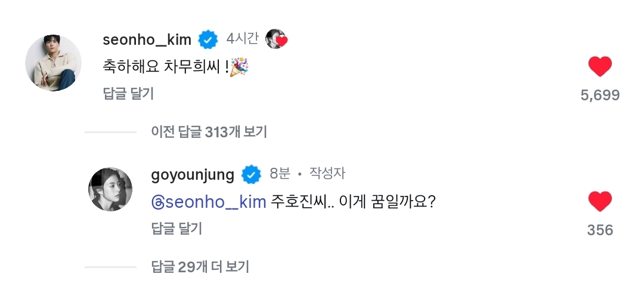
Task: Open seonho__kim's profile picture
Action: pos(53,63)
